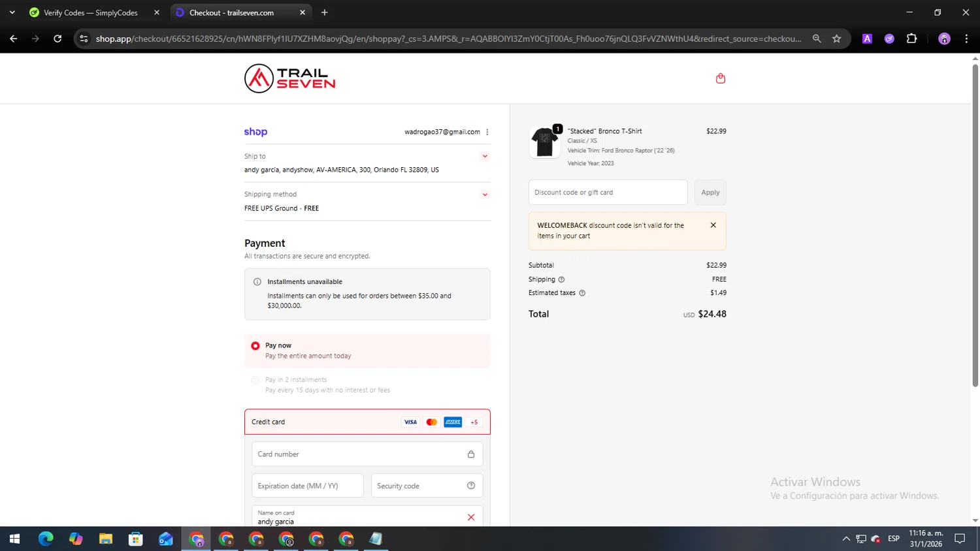Open the tab search dropdown arrow
980x551 pixels.
(12, 12)
